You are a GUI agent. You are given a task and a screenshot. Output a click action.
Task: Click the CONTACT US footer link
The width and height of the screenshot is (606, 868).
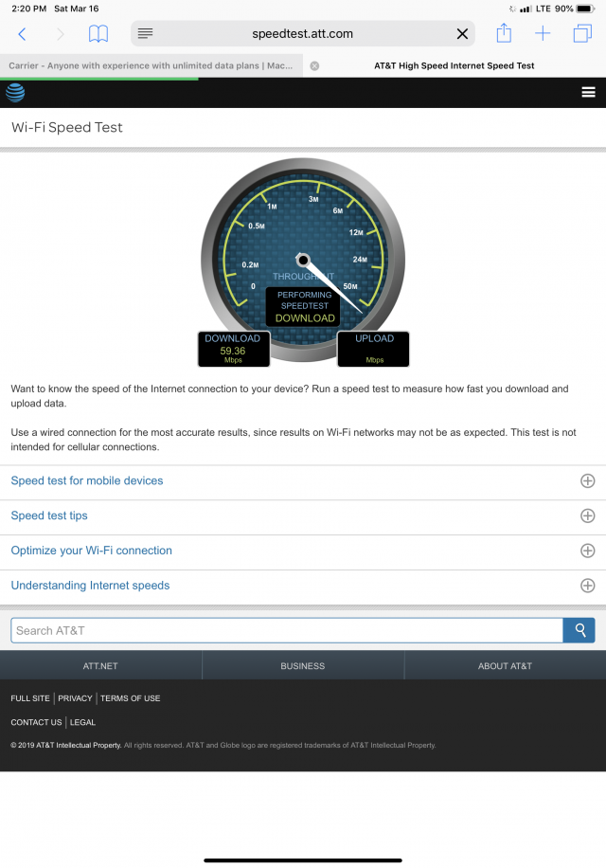tap(37, 722)
